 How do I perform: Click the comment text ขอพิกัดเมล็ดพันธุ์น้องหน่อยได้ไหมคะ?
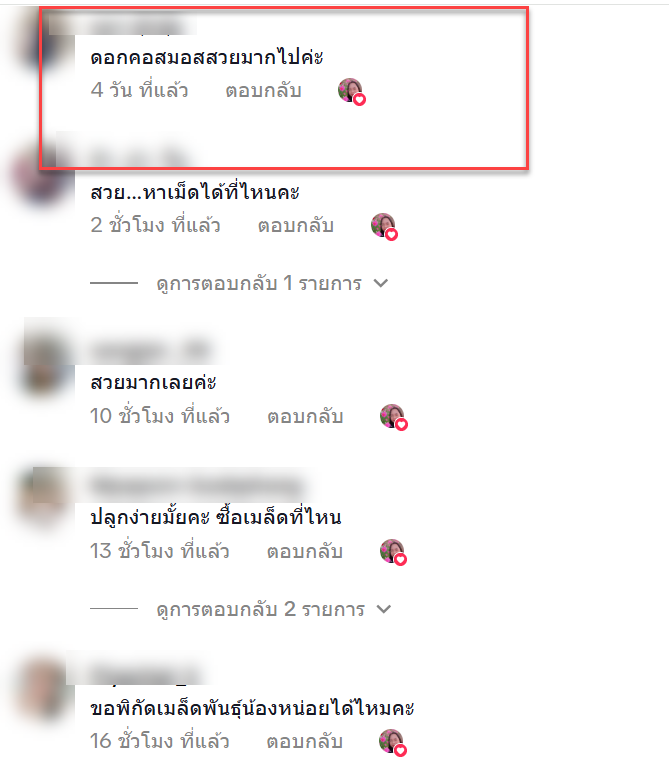(x=252, y=708)
